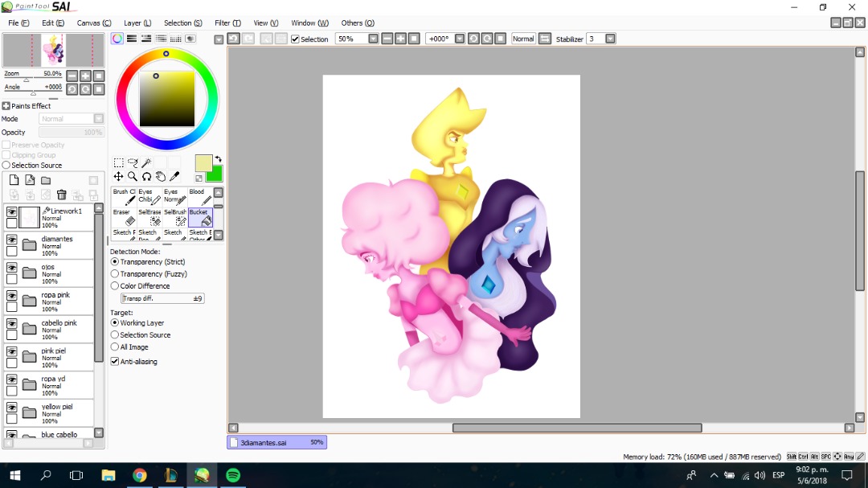Toggle the transparent color button
The height and width of the screenshot is (488, 868).
[x=199, y=178]
